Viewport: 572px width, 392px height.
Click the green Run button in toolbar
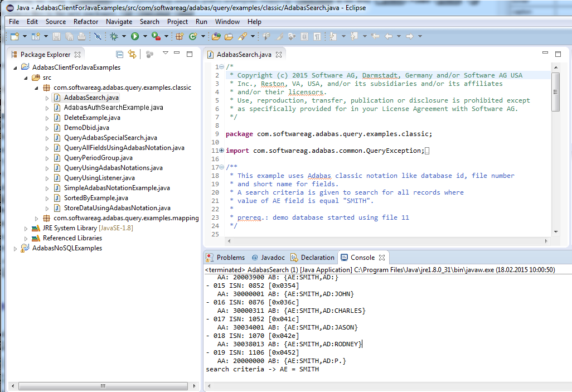pyautogui.click(x=134, y=37)
